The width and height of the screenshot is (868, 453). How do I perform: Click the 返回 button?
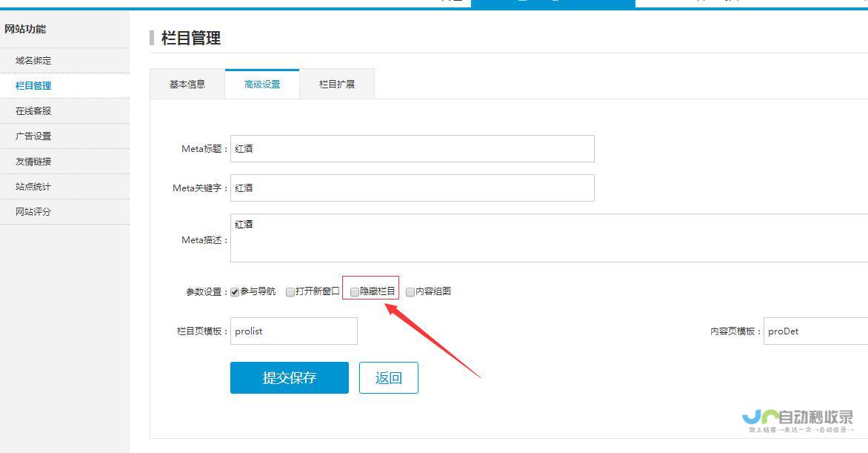(x=389, y=377)
